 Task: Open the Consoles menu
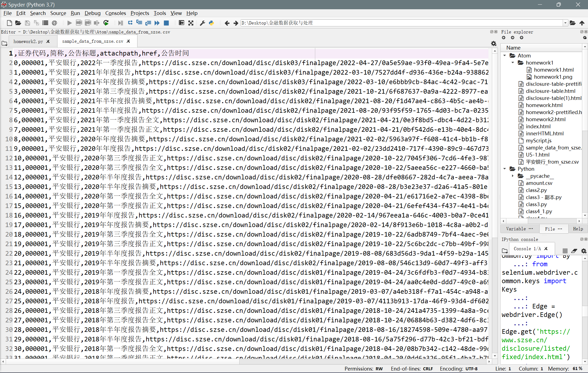pyautogui.click(x=115, y=13)
